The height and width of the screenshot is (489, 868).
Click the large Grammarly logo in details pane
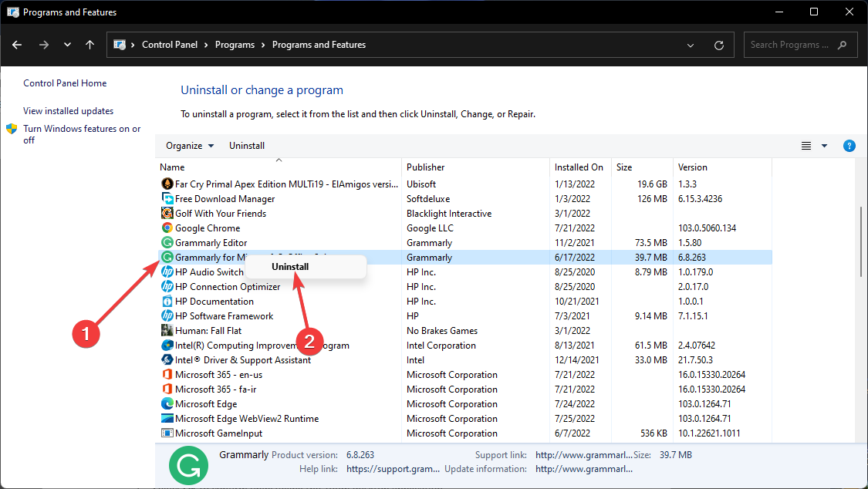pos(188,465)
